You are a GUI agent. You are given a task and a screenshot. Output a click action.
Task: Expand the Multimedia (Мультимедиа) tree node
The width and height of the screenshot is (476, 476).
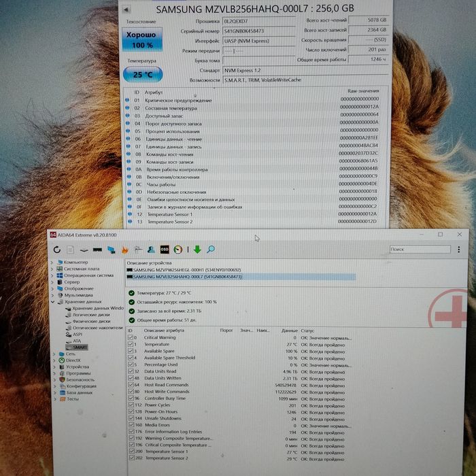tap(52, 295)
